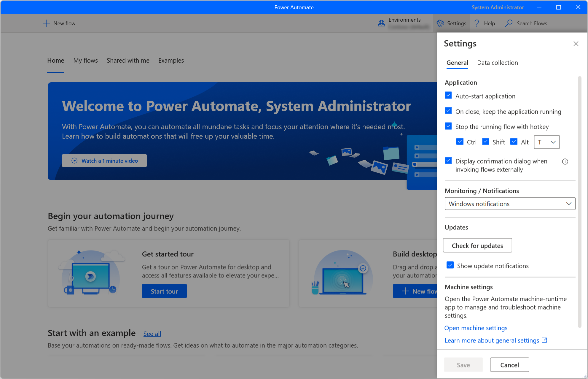Toggle Auto-start application checkbox

point(448,96)
